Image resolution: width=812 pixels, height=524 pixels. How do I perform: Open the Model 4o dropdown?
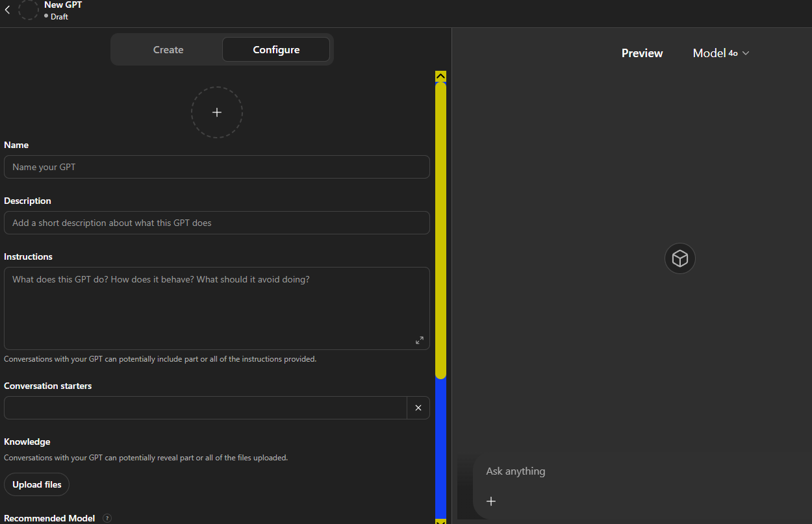tap(721, 53)
